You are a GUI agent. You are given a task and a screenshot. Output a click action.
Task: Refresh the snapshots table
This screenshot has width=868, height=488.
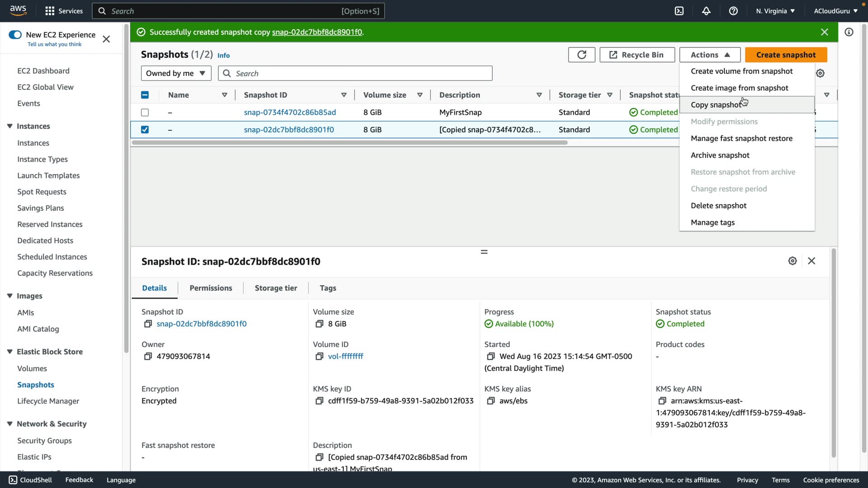coord(581,55)
